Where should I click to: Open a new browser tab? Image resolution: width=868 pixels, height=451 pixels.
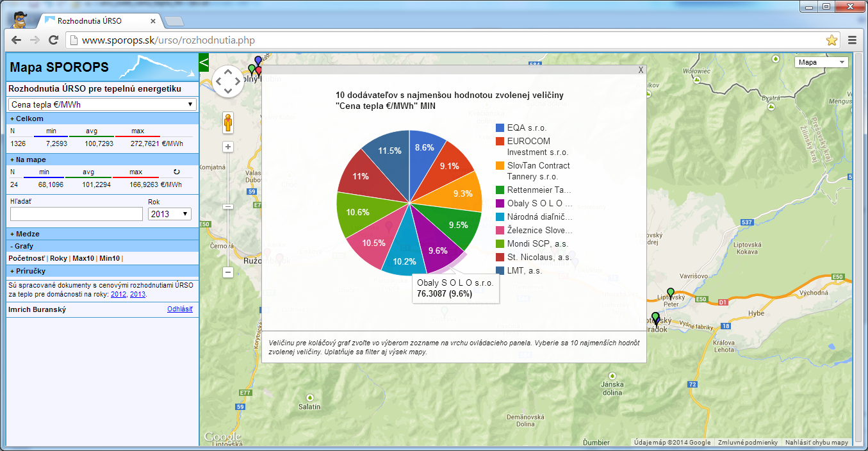tap(174, 21)
